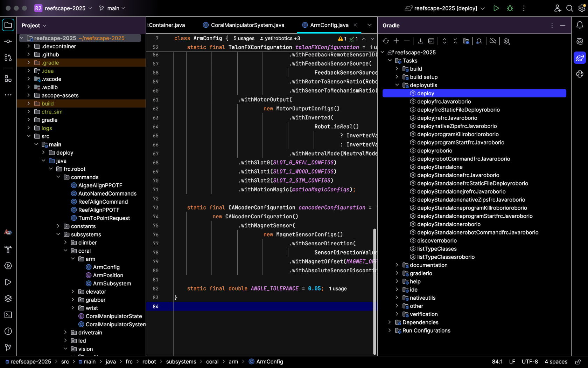Open the Terminal tool window
Screen dimensions: 588x368
coord(8,315)
